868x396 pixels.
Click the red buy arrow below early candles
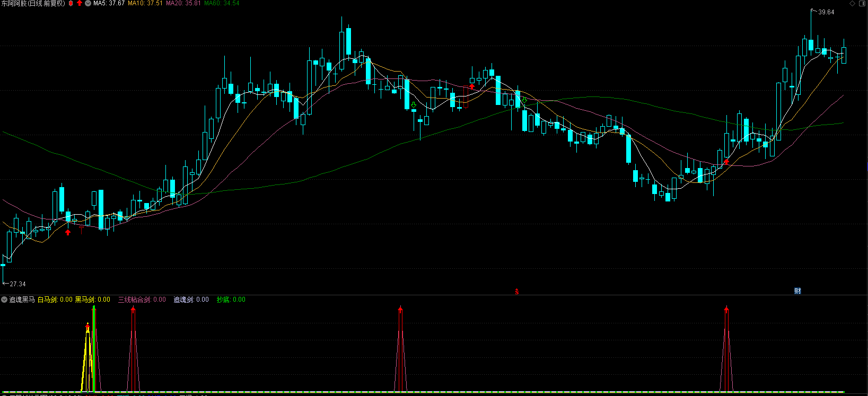[x=68, y=232]
